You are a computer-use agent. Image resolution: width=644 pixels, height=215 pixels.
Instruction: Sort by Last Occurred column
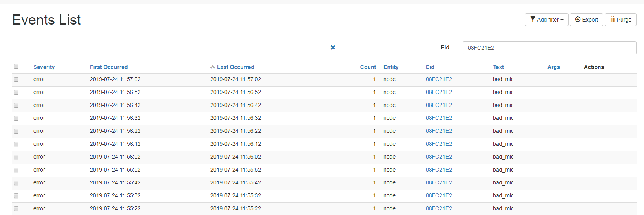coord(235,67)
